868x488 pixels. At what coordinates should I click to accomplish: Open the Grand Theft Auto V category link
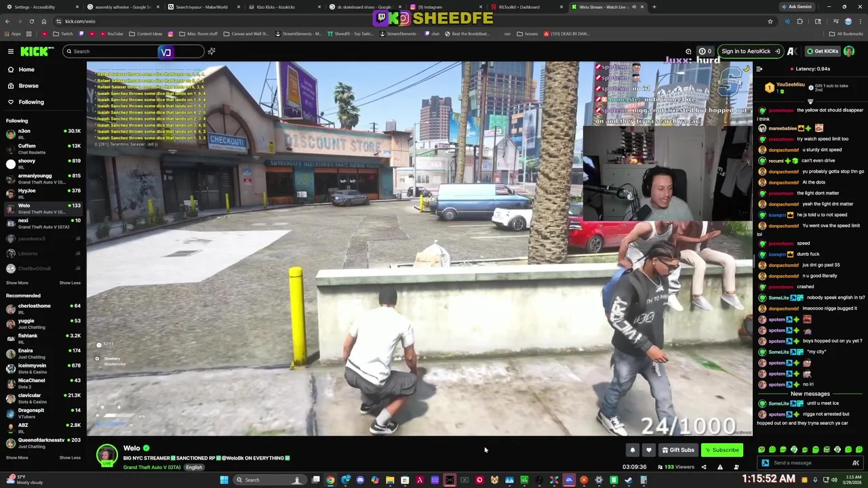click(152, 467)
